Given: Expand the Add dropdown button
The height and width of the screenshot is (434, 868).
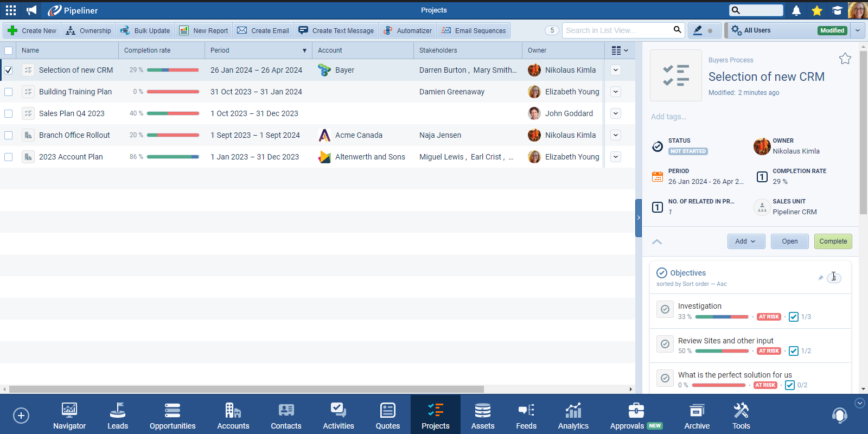Looking at the screenshot, I should coord(746,241).
